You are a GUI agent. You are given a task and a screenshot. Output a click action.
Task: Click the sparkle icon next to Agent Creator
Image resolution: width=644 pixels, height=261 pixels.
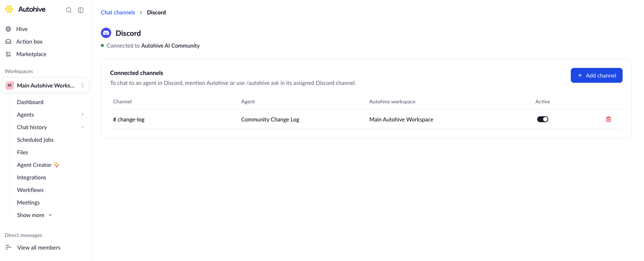(57, 165)
